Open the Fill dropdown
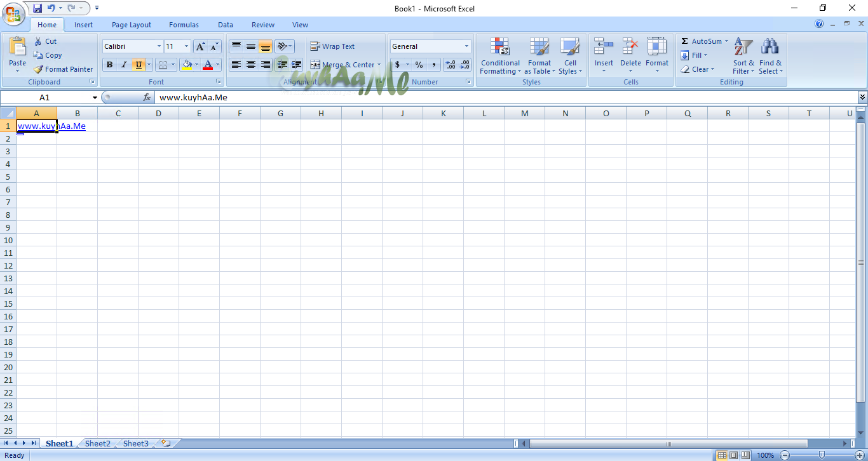This screenshot has height=461, width=868. pos(694,55)
